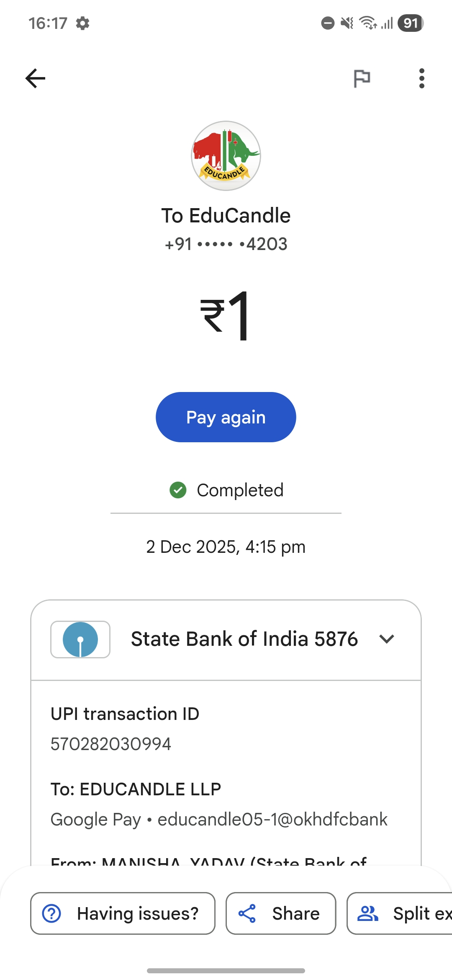This screenshot has width=452, height=980.
Task: Tap the green Completed checkmark icon
Action: coord(178,490)
